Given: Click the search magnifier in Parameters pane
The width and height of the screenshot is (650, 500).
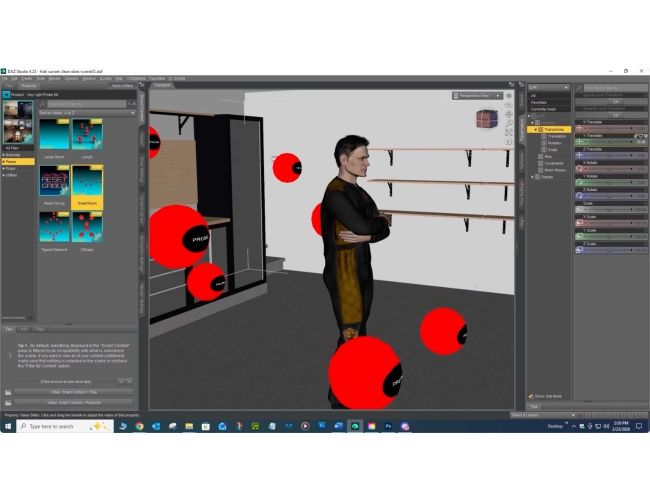Looking at the screenshot, I should pos(579,88).
